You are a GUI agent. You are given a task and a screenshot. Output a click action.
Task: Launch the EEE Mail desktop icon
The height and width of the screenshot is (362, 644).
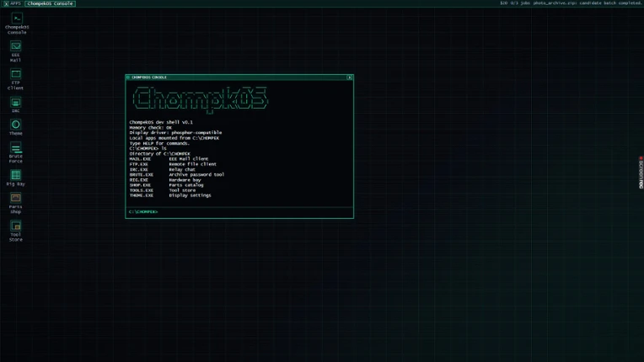point(16,51)
